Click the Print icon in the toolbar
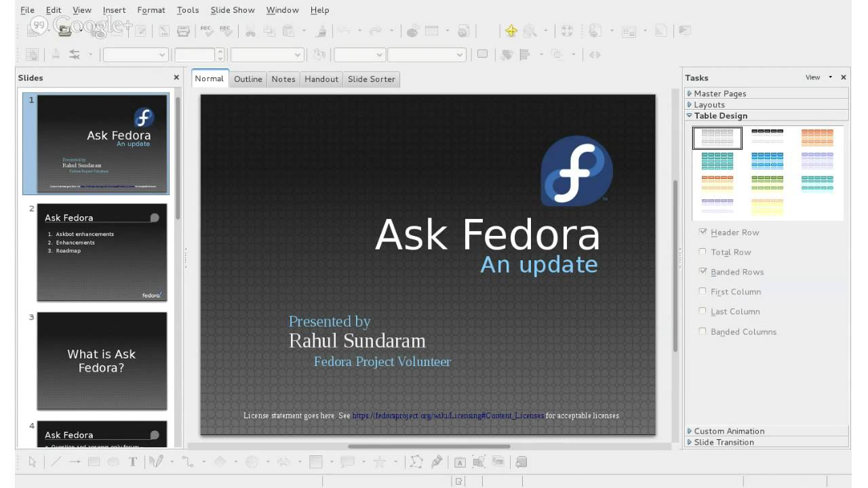Screen dimensions: 868x488 tap(183, 30)
